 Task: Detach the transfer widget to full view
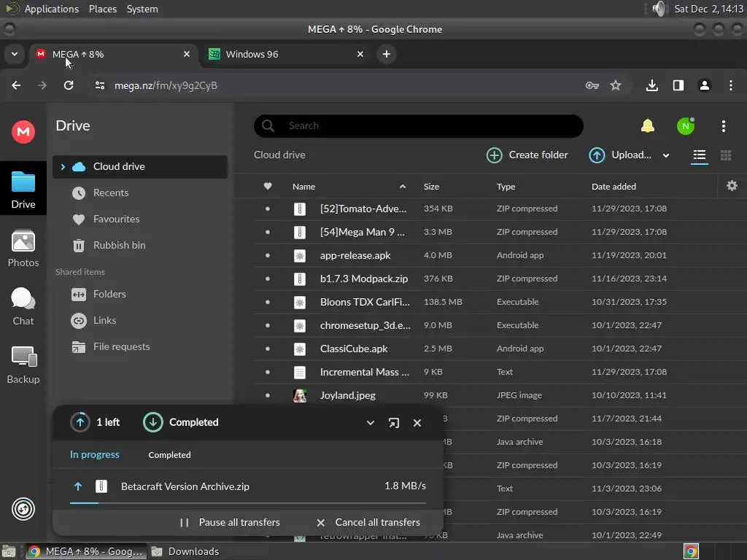click(x=393, y=423)
